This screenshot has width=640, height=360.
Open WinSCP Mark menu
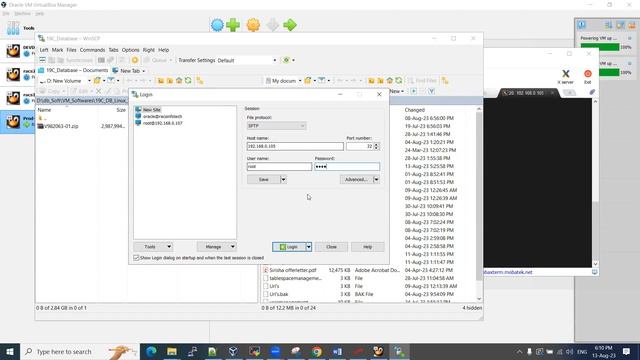tap(57, 50)
